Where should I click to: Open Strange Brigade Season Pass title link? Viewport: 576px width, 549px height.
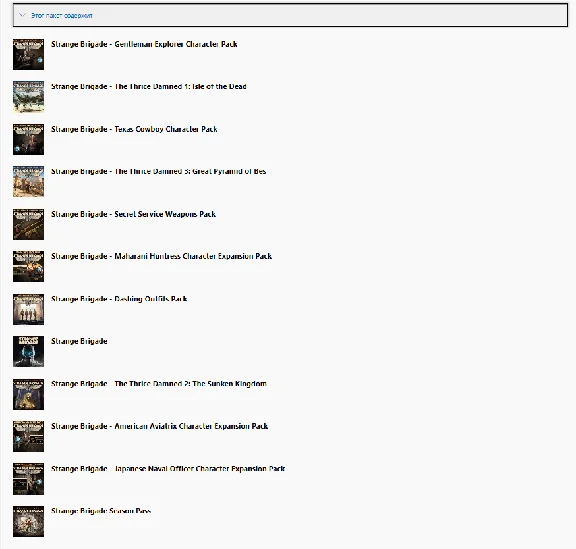coord(101,511)
